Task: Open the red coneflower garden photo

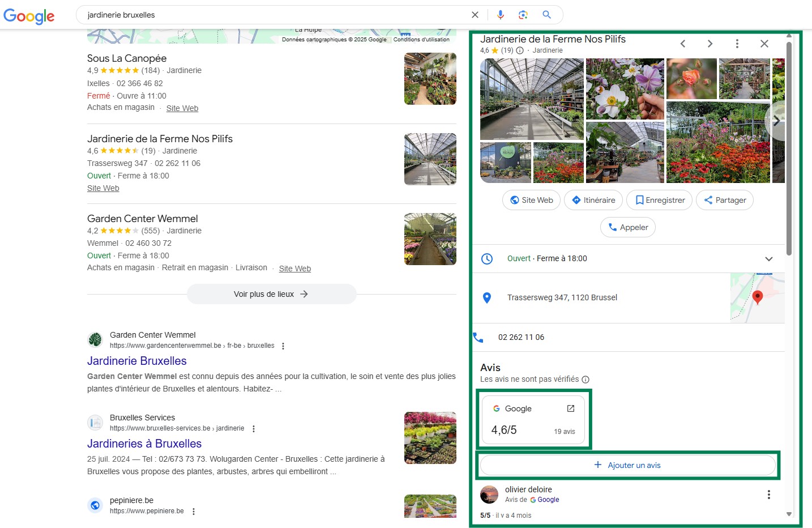Action: (718, 142)
